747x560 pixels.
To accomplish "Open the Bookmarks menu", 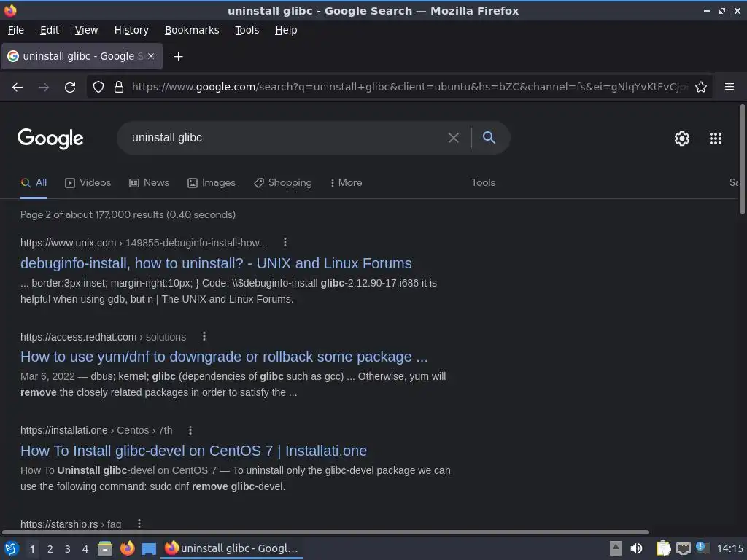I will (x=192, y=30).
